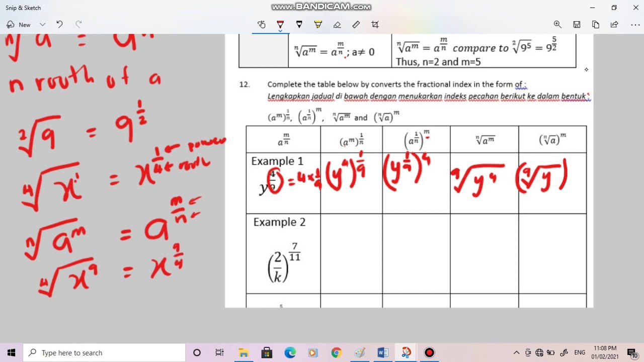Open Microsoft Store from taskbar

tap(267, 352)
